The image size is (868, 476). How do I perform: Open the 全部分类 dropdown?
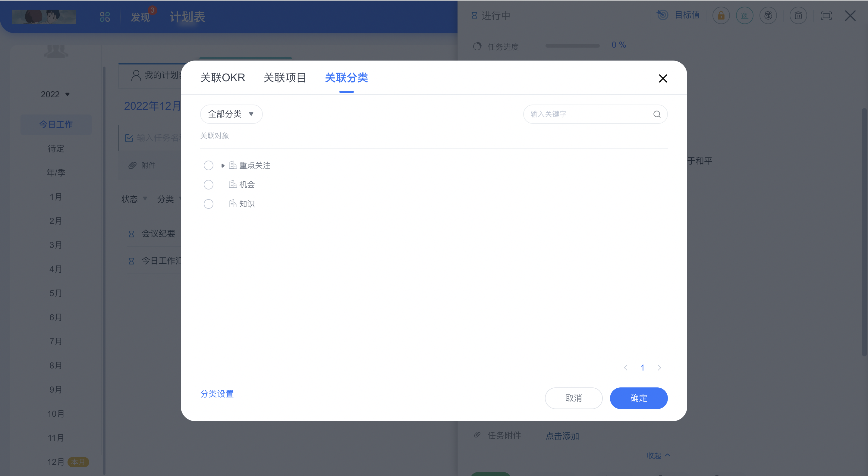(231, 114)
